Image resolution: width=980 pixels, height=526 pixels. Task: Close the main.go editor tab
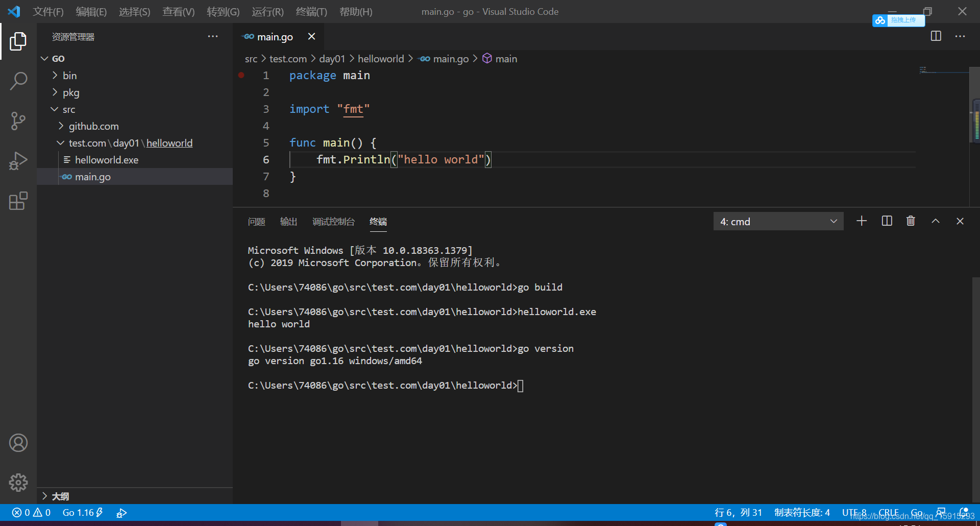pos(311,36)
